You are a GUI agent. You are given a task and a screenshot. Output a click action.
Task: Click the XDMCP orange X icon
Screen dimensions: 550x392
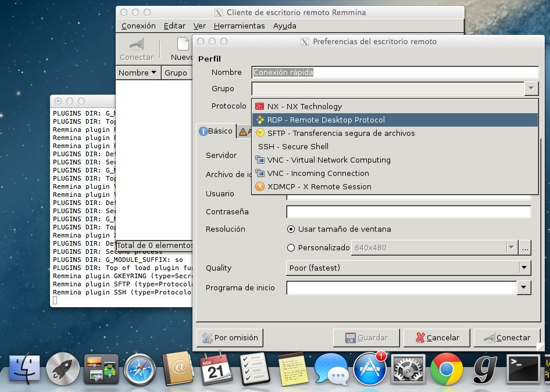point(259,186)
